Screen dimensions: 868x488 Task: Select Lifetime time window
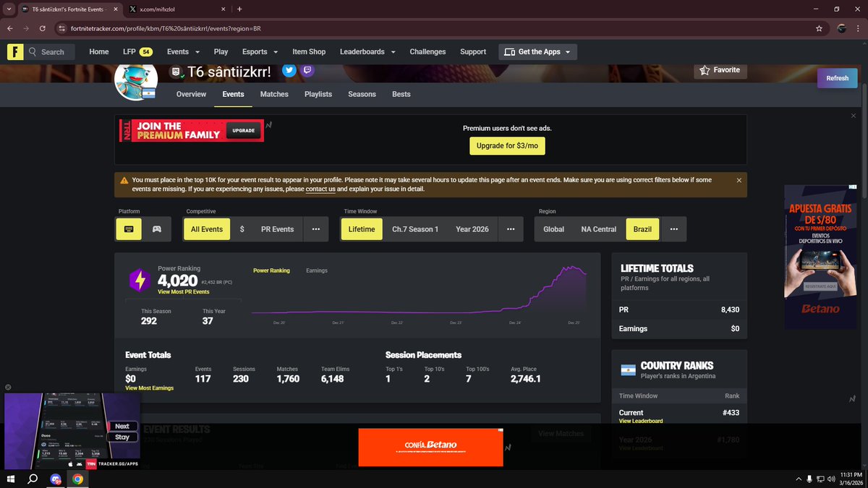click(362, 229)
